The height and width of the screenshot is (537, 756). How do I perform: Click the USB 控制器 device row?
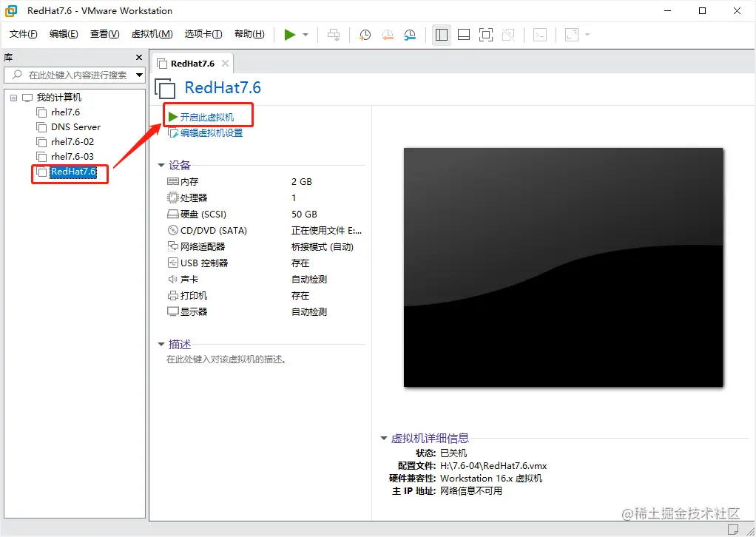(263, 263)
